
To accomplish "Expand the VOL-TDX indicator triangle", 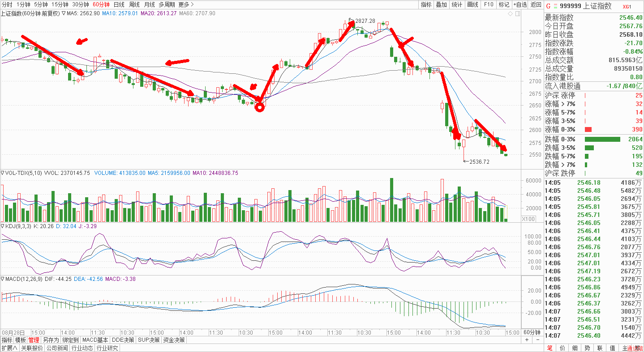I will (3, 173).
